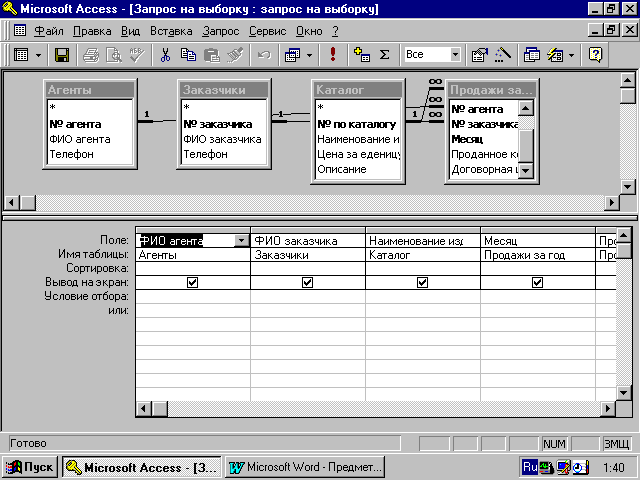Run the query with red exclamation icon
640x480 pixels.
333,55
